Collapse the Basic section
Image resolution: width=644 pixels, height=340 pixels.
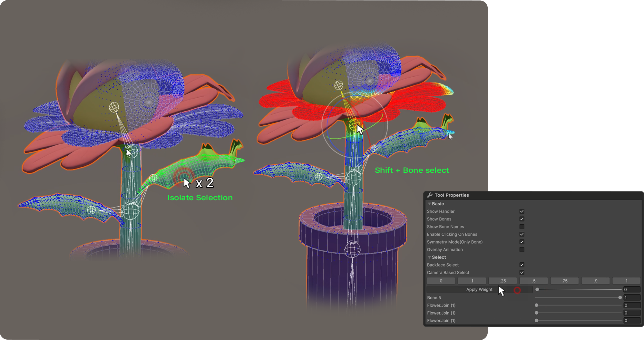429,204
